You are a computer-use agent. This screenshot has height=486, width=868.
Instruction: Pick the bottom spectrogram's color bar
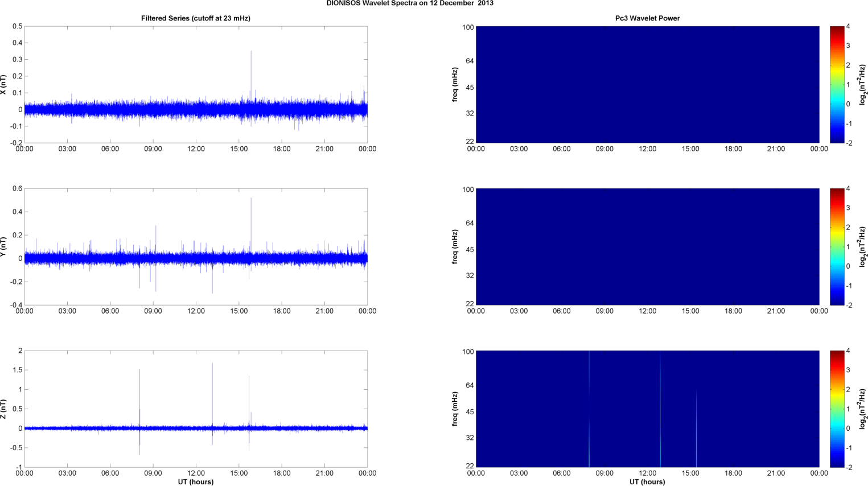pos(837,409)
